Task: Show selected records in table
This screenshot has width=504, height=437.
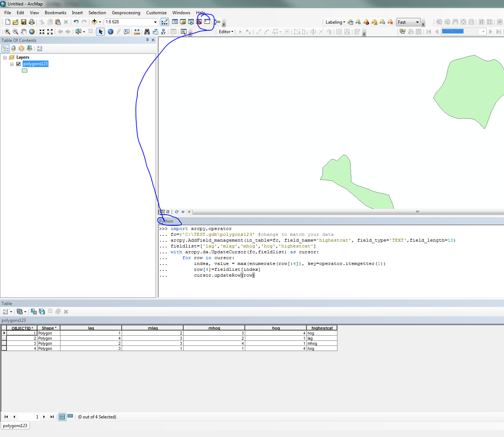Action: click(70, 416)
